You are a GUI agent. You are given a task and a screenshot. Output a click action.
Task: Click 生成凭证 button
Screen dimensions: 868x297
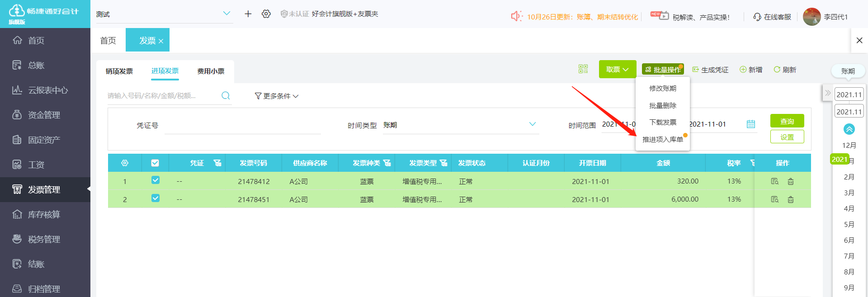coord(710,70)
